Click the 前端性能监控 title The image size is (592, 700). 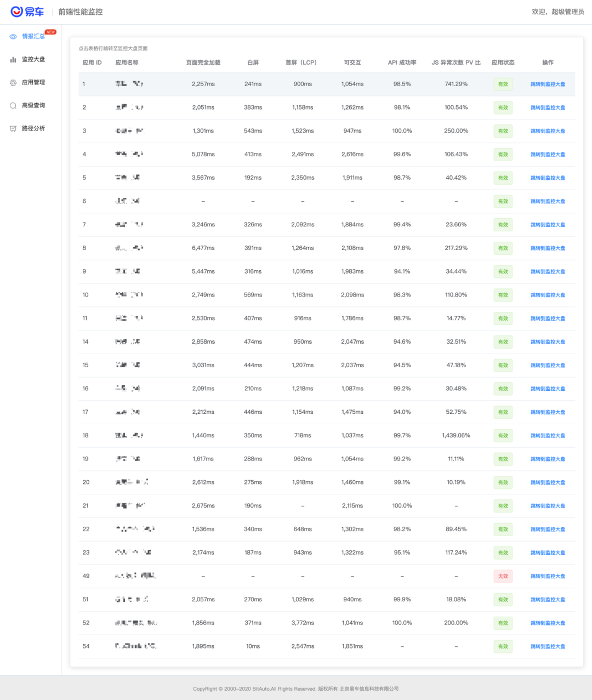[81, 12]
